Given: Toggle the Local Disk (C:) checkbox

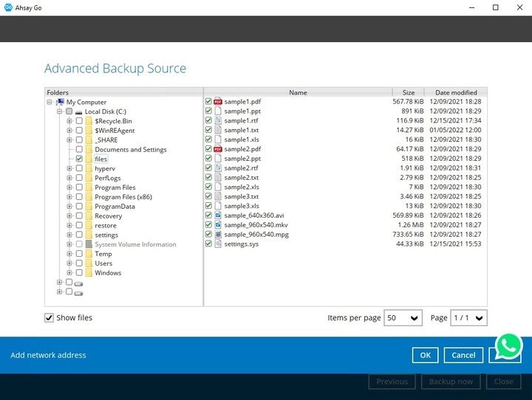Looking at the screenshot, I should pos(69,111).
